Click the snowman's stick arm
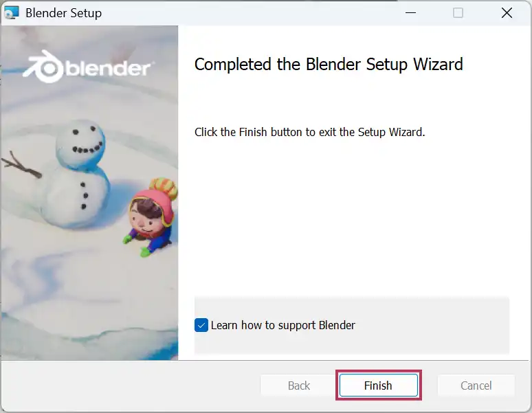 21,165
